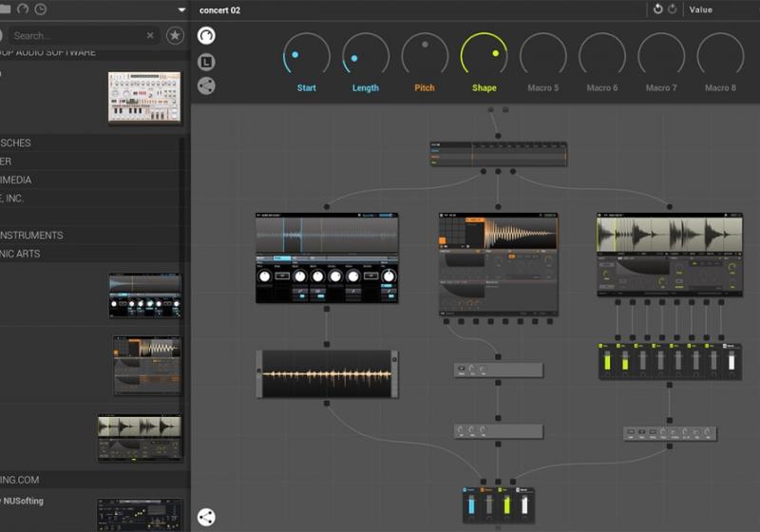Click the share icon at canvas bottom-left

click(x=206, y=518)
